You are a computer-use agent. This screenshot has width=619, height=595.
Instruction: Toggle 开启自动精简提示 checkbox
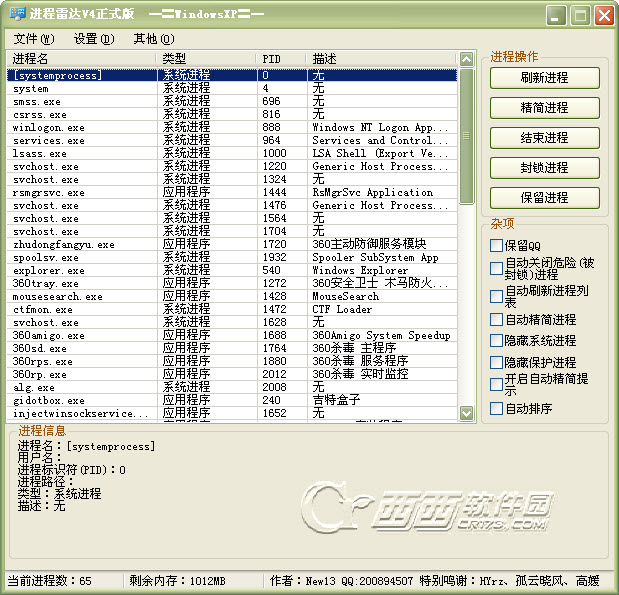pyautogui.click(x=496, y=384)
